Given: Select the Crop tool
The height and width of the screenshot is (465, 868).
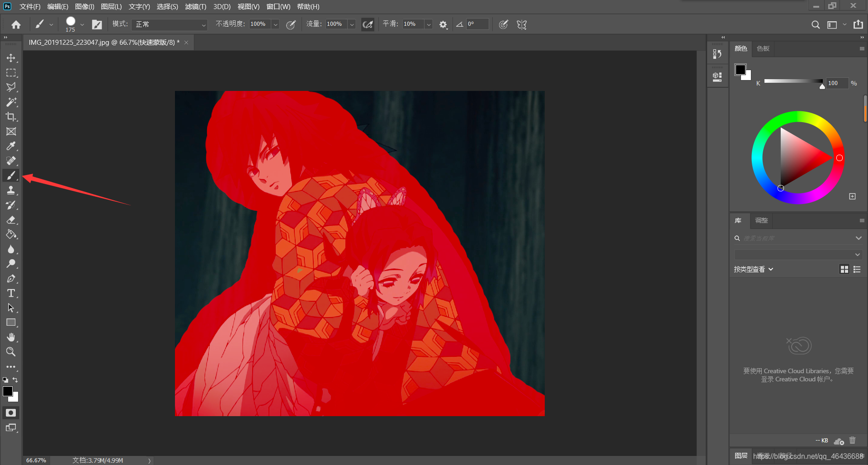Looking at the screenshot, I should tap(11, 117).
